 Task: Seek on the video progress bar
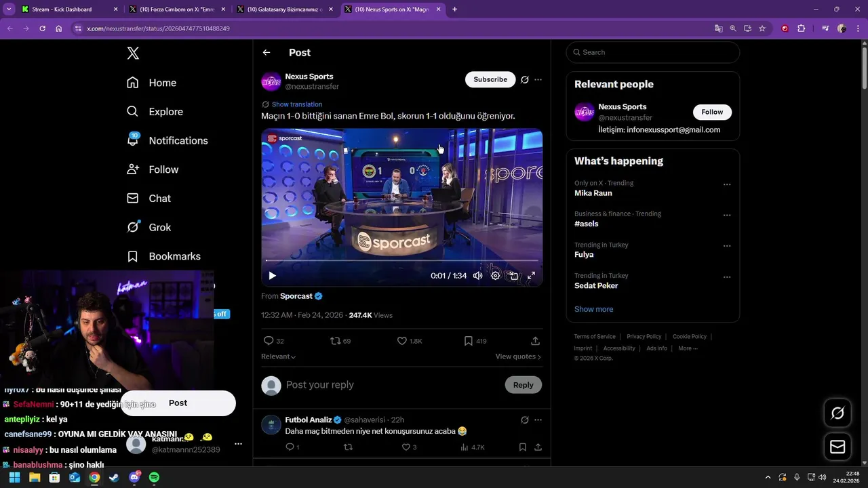tap(401, 260)
